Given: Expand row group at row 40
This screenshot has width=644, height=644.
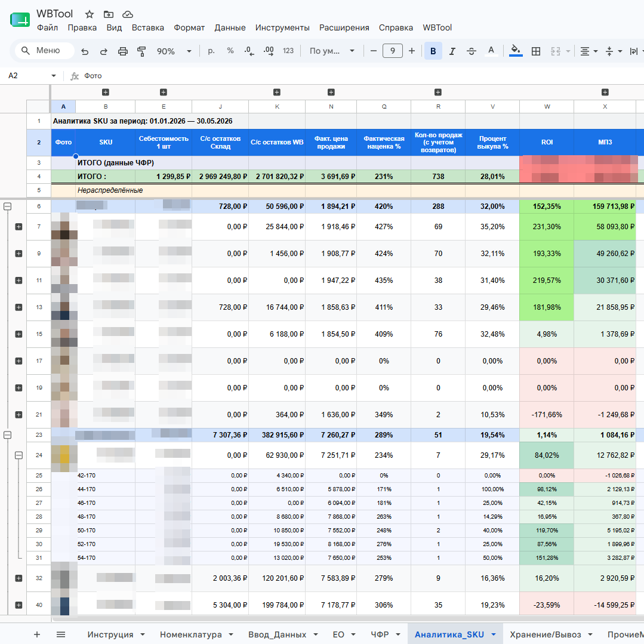Looking at the screenshot, I should (x=19, y=605).
